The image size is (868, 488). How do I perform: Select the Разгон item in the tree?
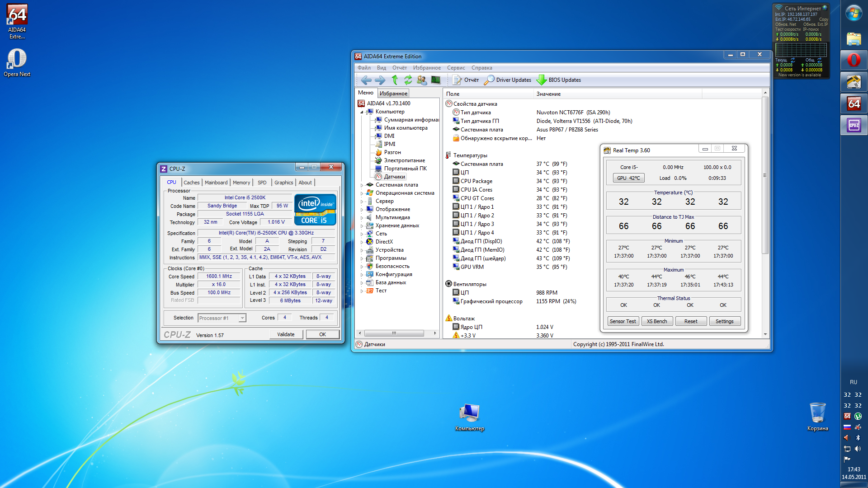pos(392,152)
